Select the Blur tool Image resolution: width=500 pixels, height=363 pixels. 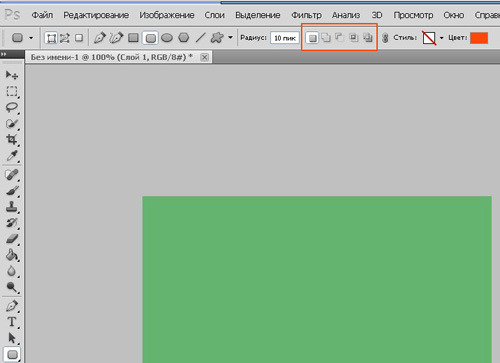(12, 271)
